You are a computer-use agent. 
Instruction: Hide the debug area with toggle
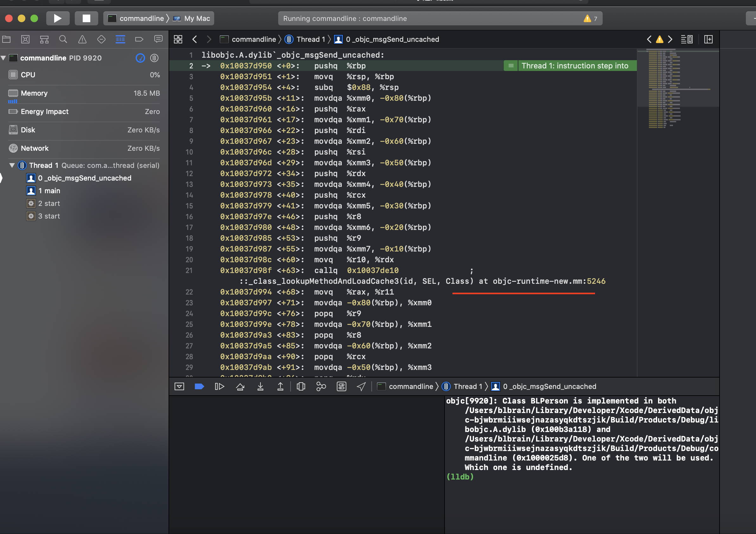[179, 386]
